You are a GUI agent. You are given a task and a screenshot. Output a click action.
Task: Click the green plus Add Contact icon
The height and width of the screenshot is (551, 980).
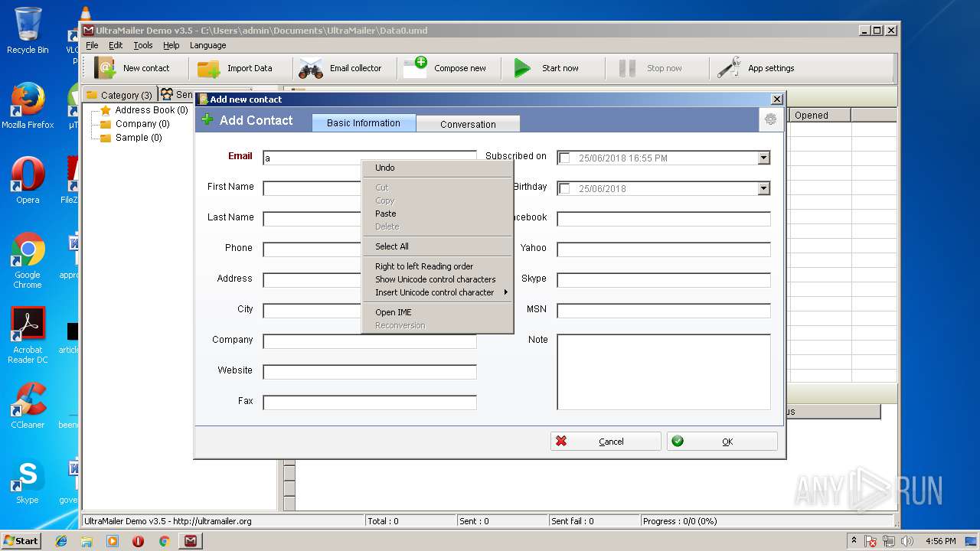coord(207,119)
